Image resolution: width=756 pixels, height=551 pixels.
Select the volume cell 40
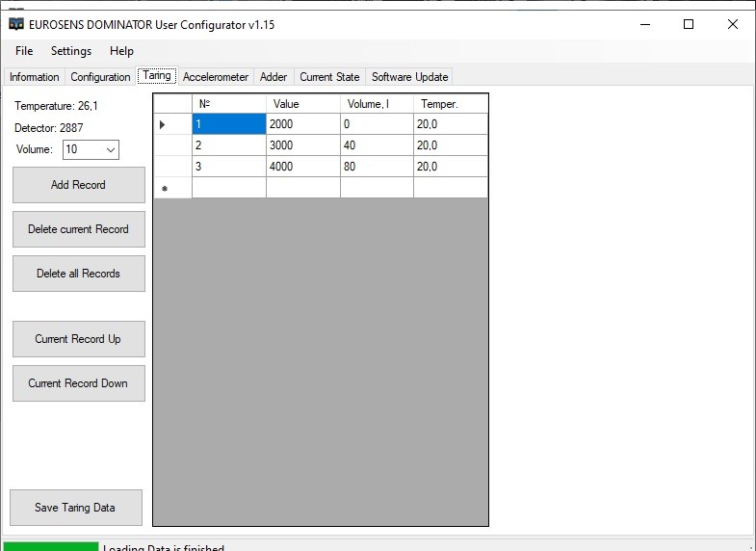coord(377,145)
